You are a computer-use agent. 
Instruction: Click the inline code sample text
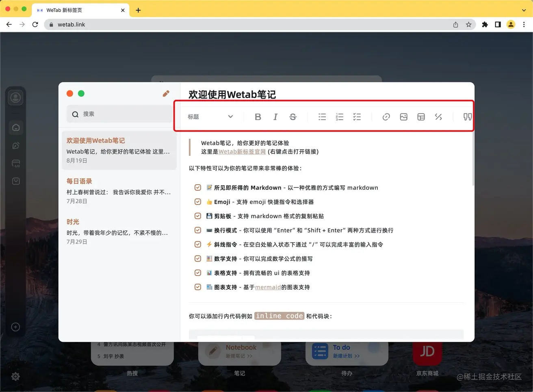point(279,316)
